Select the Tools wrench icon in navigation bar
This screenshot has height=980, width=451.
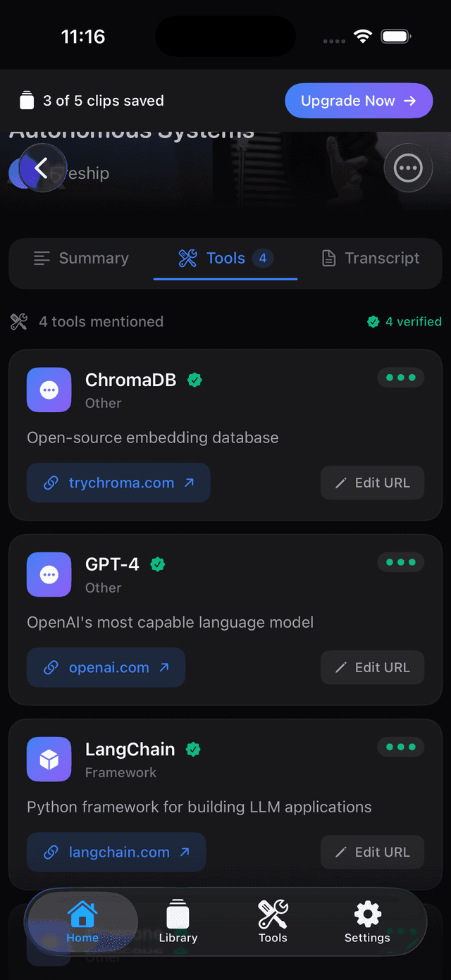click(273, 914)
